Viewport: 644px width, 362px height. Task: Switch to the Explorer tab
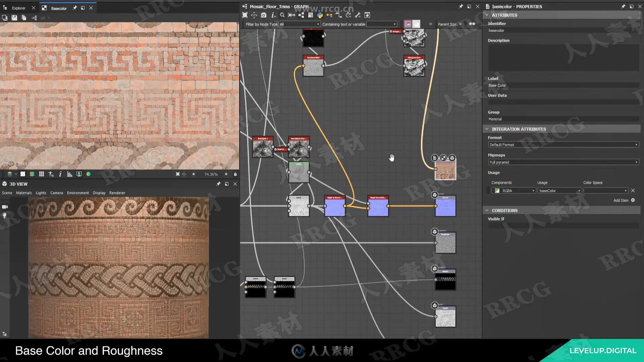pos(18,8)
